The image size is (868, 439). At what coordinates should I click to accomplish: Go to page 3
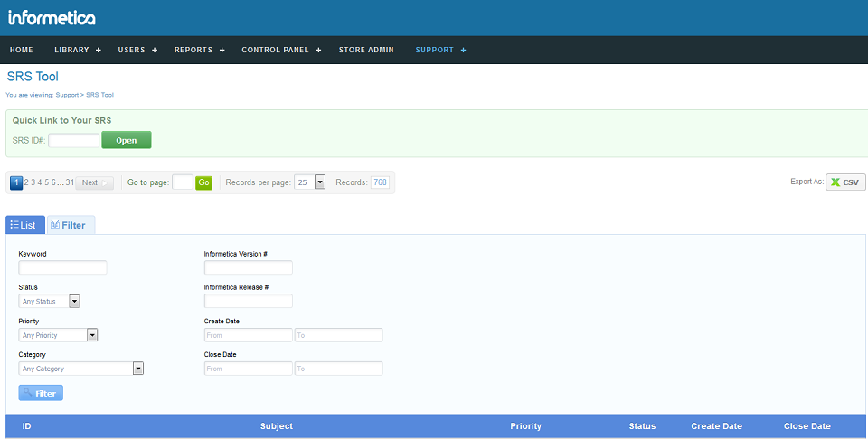pos(33,182)
